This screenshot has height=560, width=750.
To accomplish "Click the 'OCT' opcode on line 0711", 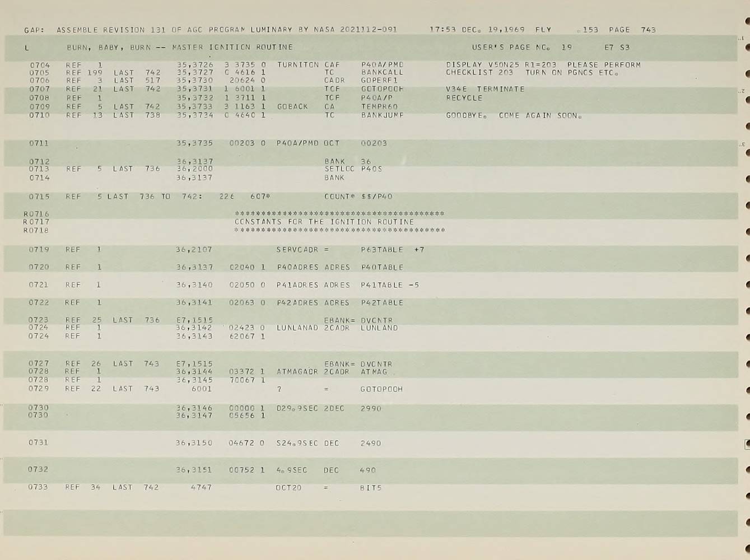I will 332,143.
